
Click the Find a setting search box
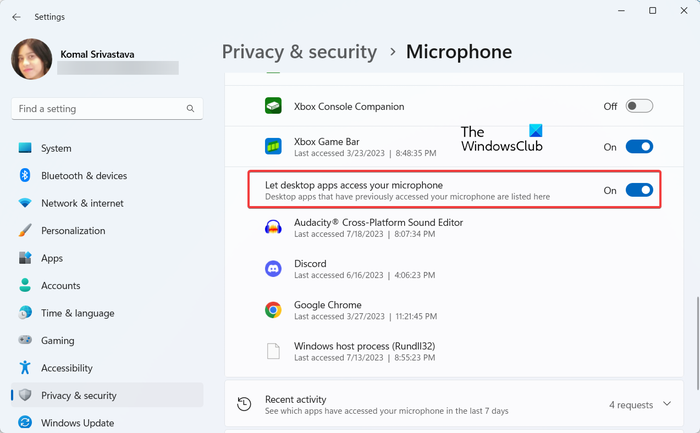(107, 108)
